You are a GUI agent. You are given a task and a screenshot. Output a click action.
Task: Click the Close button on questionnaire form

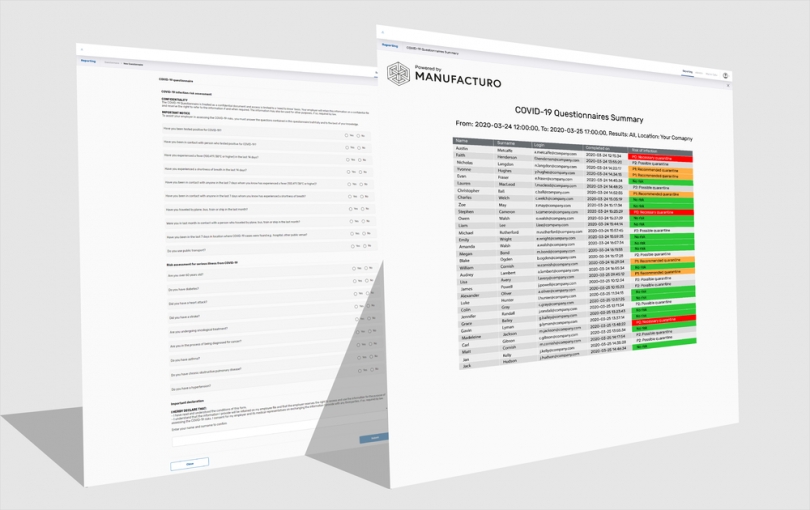(x=190, y=463)
